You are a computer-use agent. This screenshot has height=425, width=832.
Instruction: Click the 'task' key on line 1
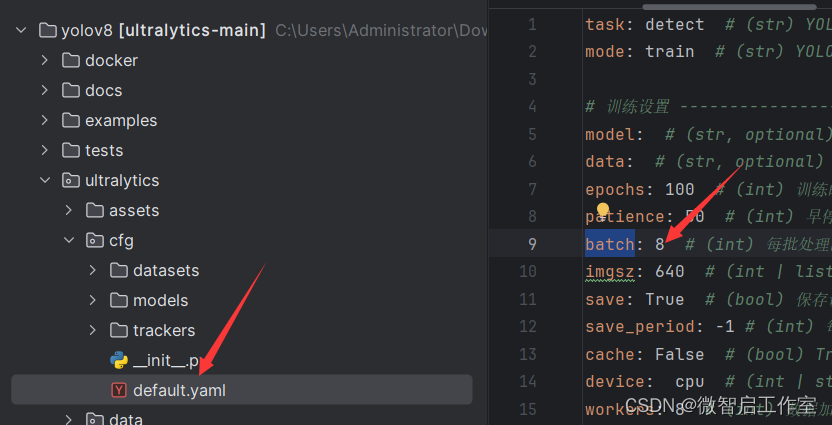605,24
